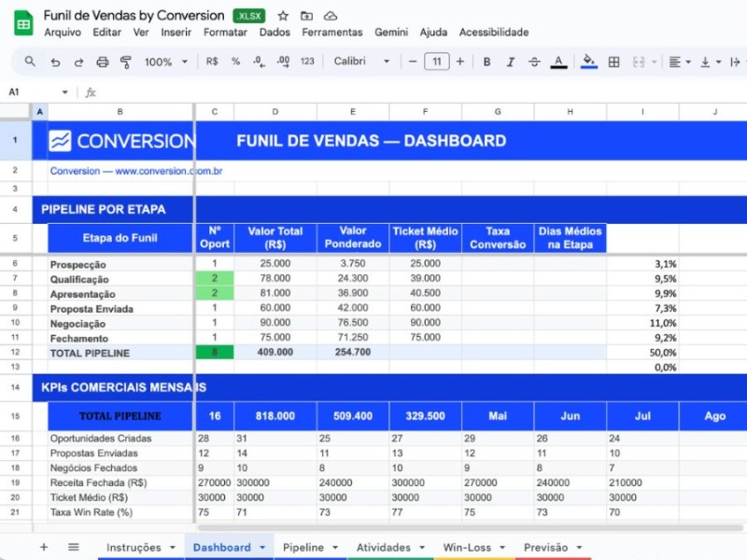Star the Funil de Vendas document
This screenshot has height=560, width=747.
pos(283,16)
